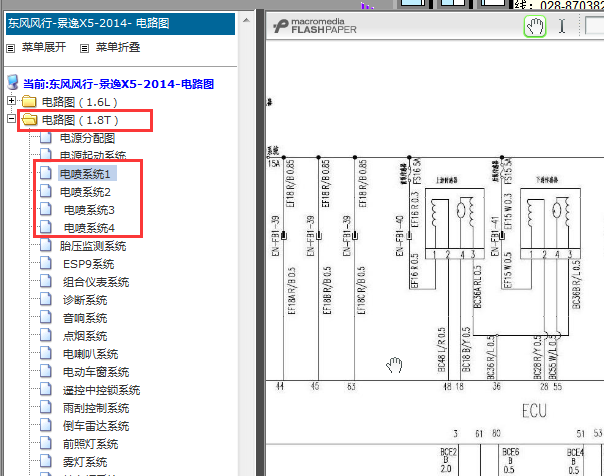The height and width of the screenshot is (476, 604).
Task: Open the 电喷系统2 diagram
Action: pos(85,192)
